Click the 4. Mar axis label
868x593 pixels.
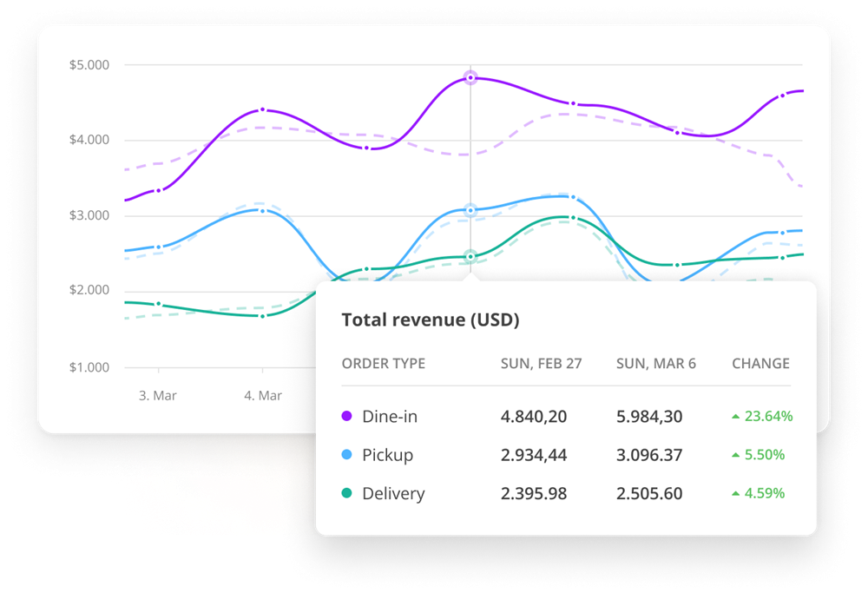263,396
